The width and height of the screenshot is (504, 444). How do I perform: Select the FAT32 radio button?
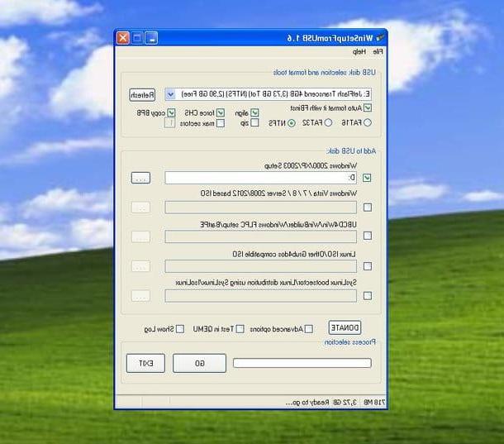(328, 122)
